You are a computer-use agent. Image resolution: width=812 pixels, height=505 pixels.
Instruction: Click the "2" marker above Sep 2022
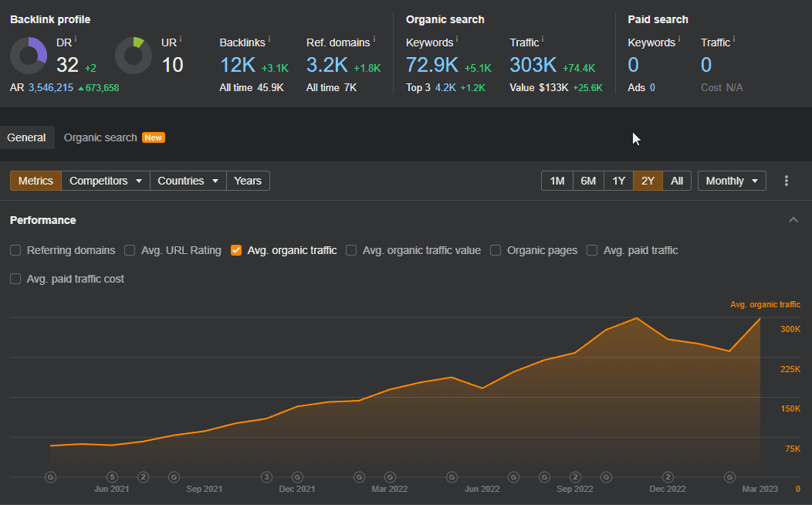tap(575, 477)
